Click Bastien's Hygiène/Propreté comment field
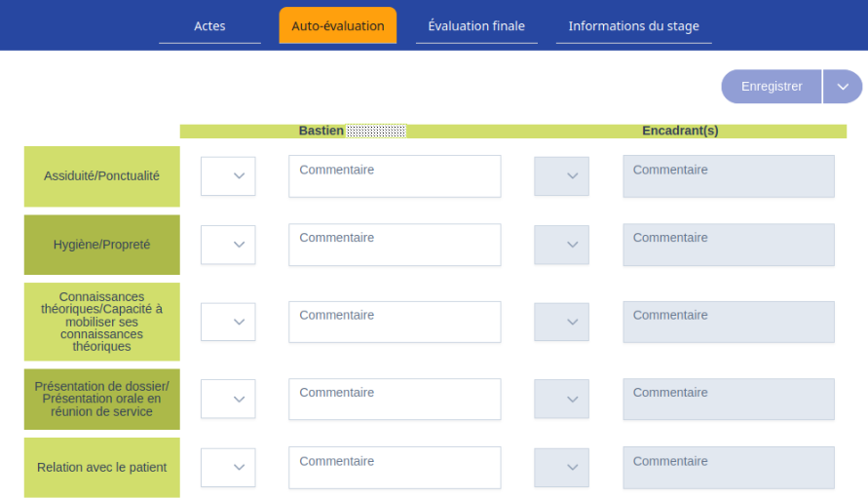This screenshot has width=868, height=498. pos(395,245)
